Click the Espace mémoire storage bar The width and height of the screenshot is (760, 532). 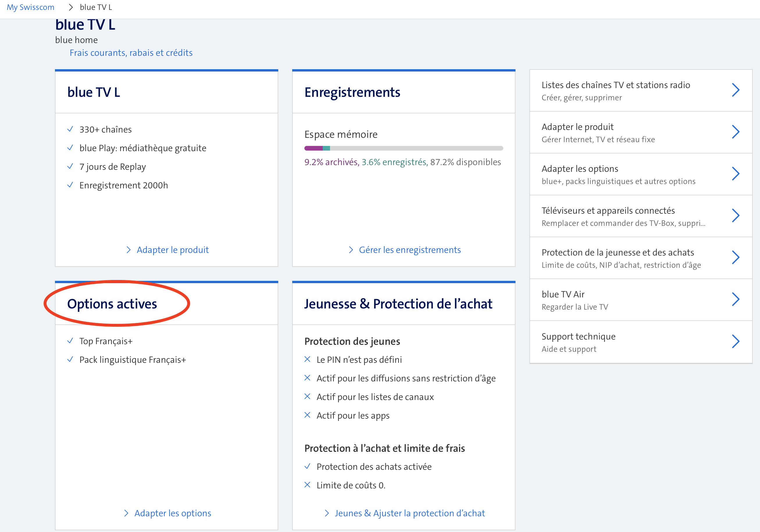point(404,148)
